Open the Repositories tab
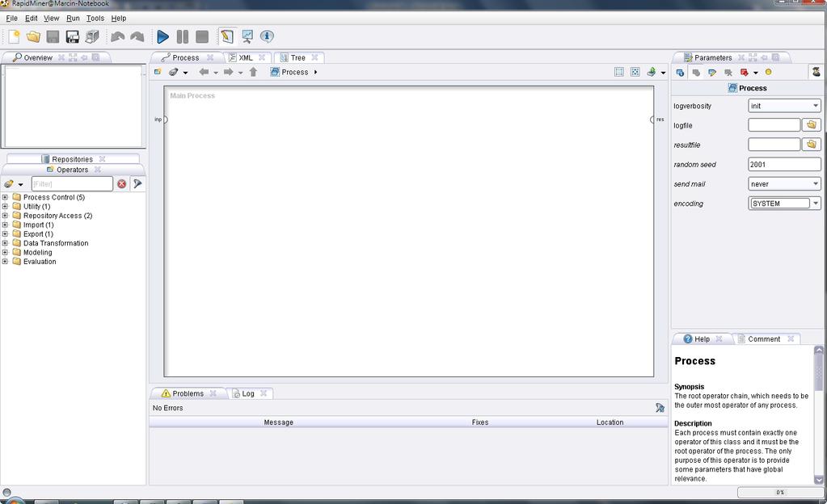 pyautogui.click(x=72, y=159)
